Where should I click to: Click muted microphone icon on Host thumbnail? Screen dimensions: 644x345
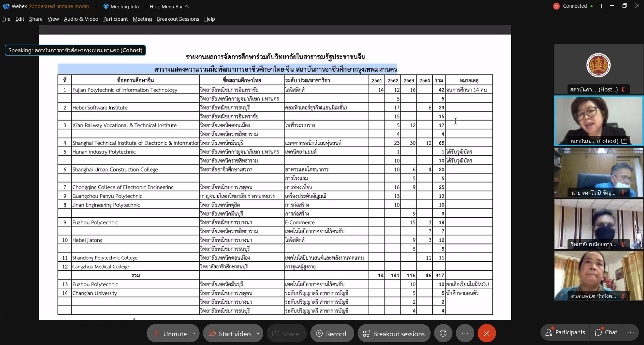pyautogui.click(x=623, y=89)
